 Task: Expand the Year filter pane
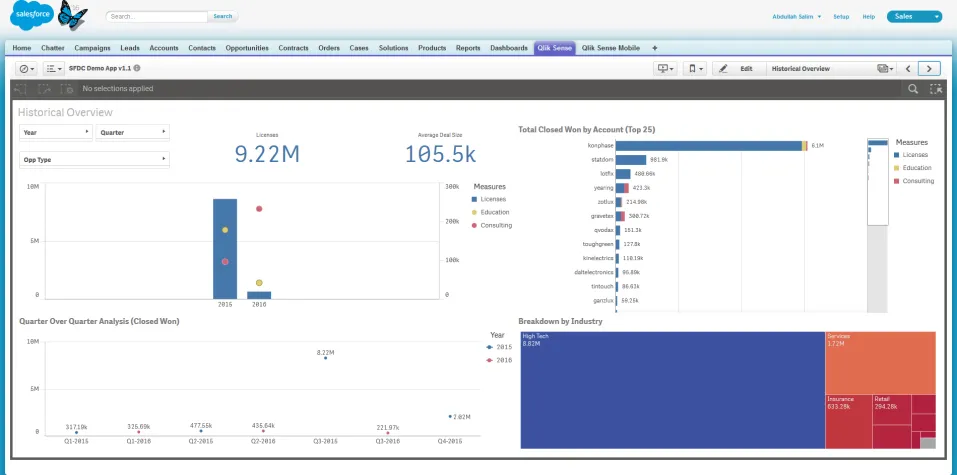click(56, 132)
